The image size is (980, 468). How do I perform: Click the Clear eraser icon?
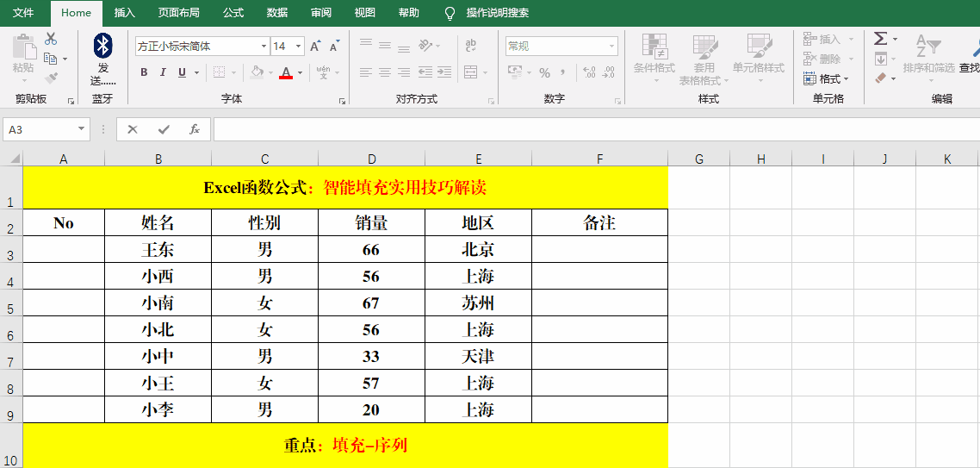pyautogui.click(x=880, y=78)
